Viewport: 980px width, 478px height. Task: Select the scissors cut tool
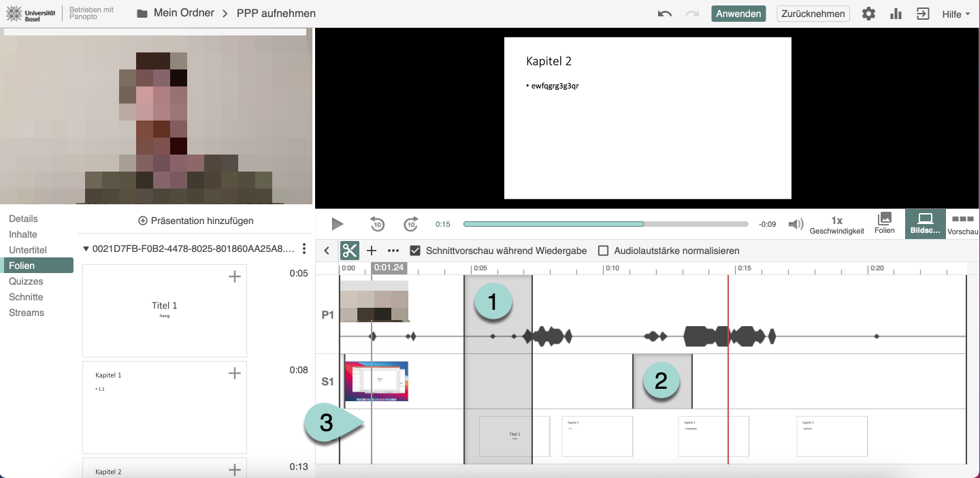(350, 251)
